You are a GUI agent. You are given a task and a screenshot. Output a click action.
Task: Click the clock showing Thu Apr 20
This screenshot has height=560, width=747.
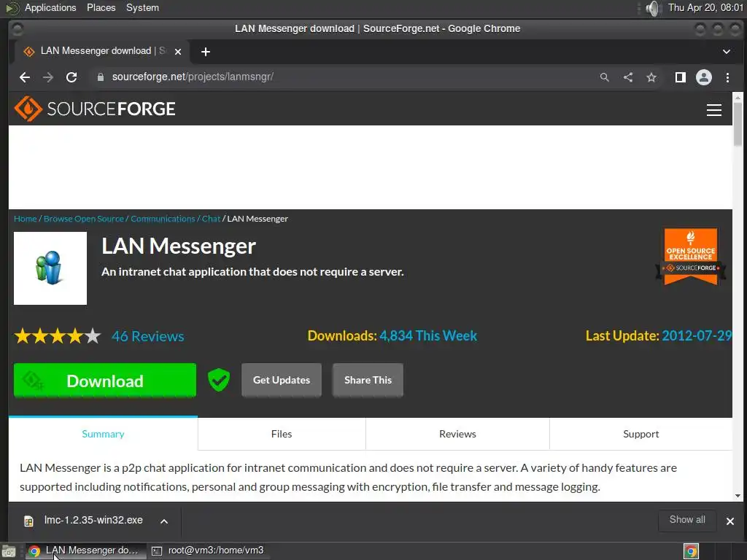pyautogui.click(x=705, y=7)
